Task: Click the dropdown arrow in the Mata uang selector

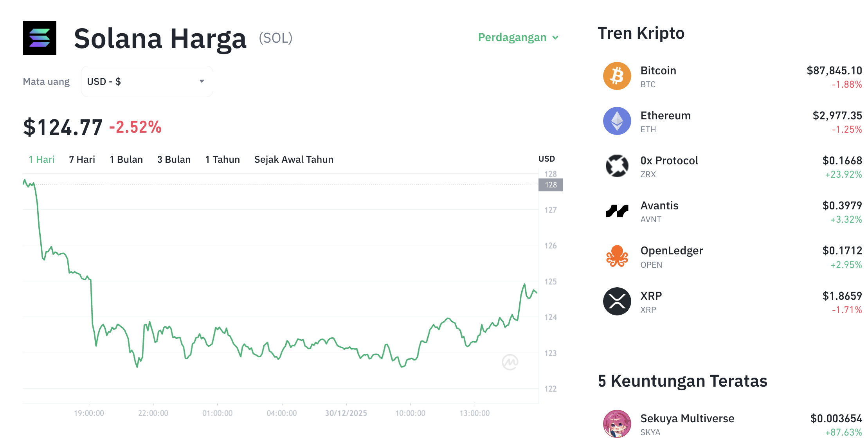Action: pos(202,81)
